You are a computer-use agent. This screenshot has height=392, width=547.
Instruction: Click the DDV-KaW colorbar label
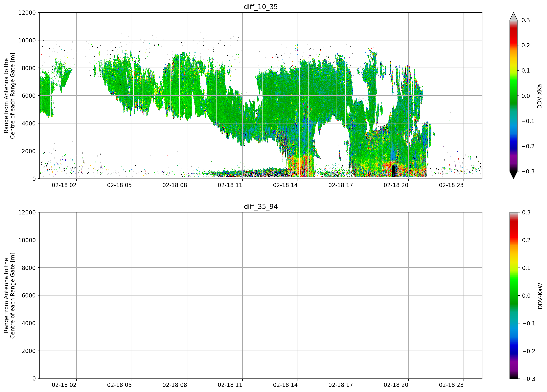pos(540,296)
